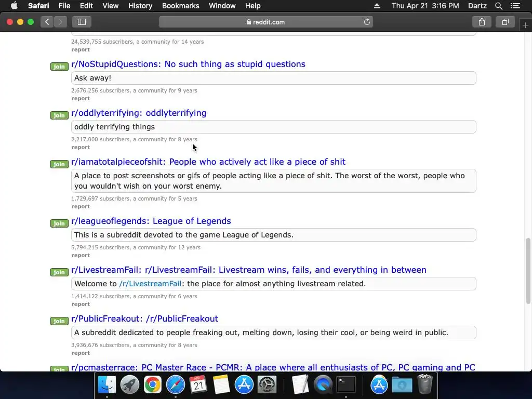Join r/iamatotalpieceofshit
532x399 pixels.
tap(59, 164)
